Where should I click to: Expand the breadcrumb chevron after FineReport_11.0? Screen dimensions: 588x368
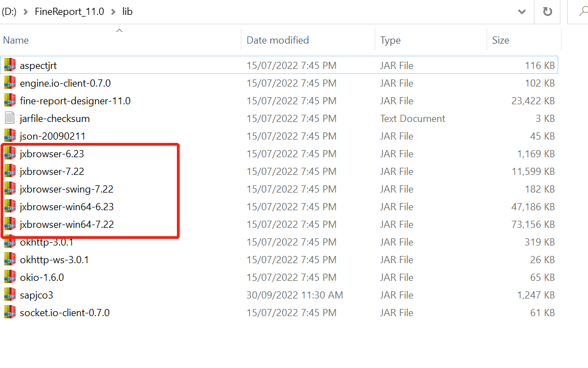coord(113,12)
